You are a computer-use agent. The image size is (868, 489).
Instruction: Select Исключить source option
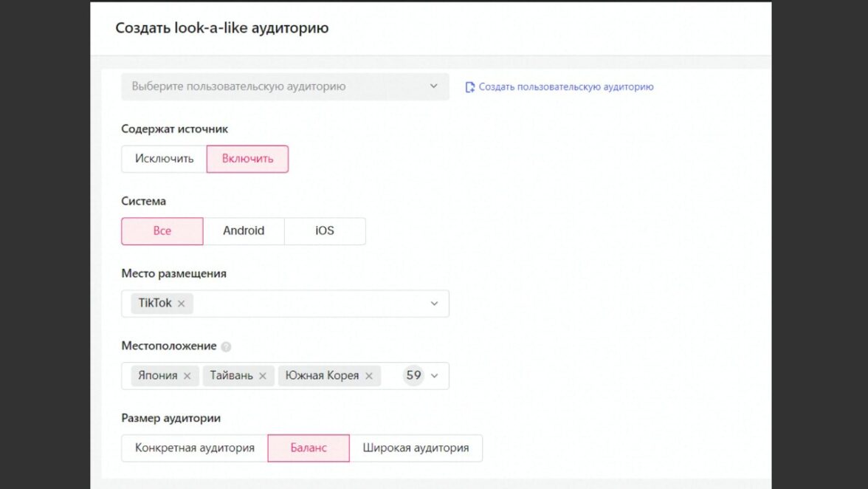click(164, 159)
